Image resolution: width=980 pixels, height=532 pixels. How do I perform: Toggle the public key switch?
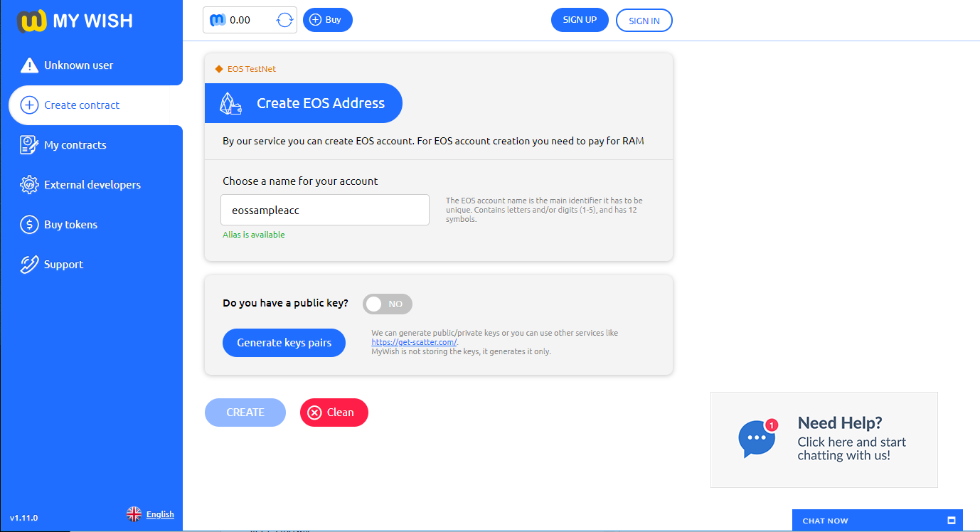[x=388, y=304]
